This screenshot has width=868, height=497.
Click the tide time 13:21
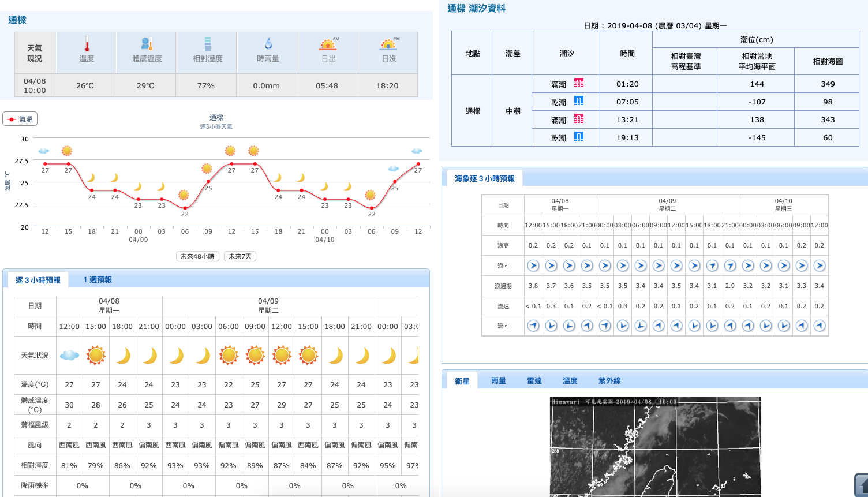[x=627, y=119]
